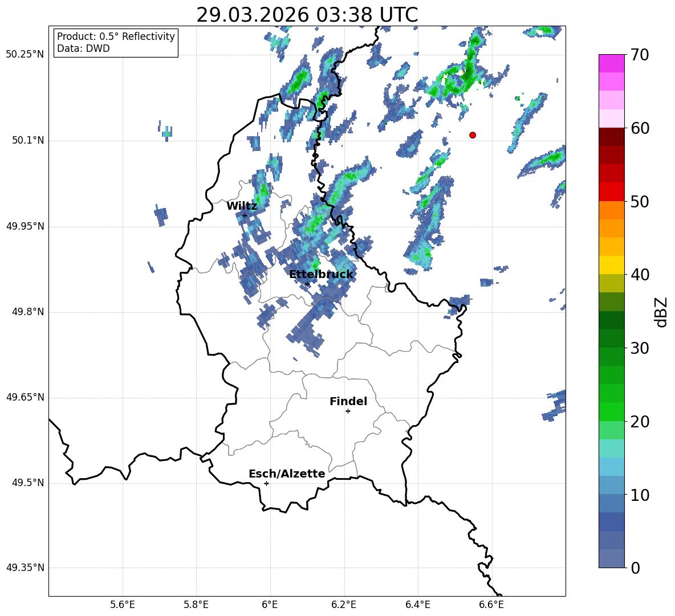Click the 50.25°N latitude label

[x=25, y=55]
